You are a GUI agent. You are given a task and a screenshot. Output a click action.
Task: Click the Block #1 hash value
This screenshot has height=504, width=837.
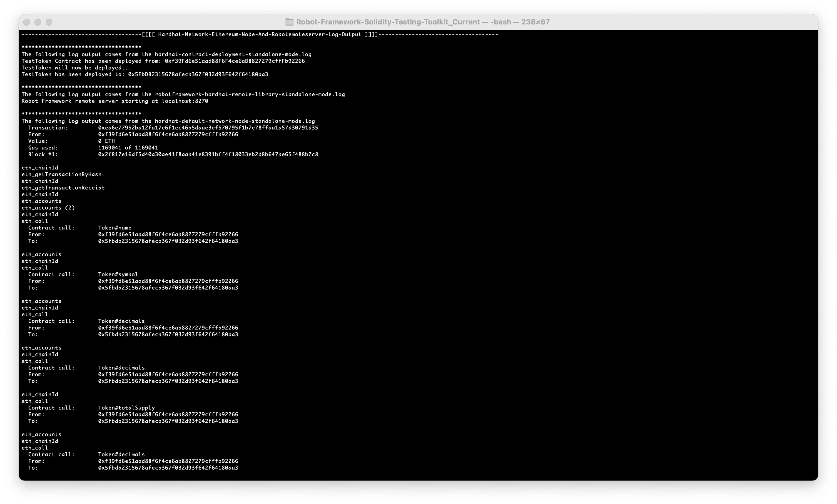[x=208, y=154]
